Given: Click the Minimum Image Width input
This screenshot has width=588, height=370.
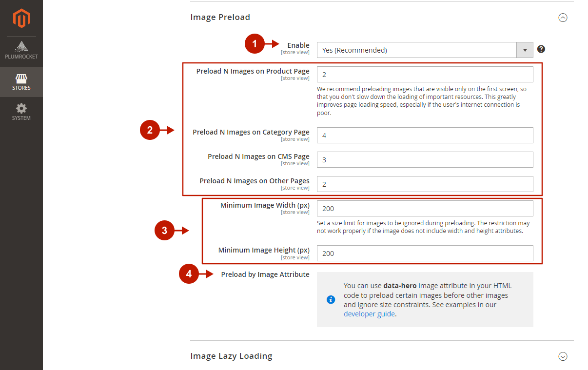Looking at the screenshot, I should (x=425, y=209).
